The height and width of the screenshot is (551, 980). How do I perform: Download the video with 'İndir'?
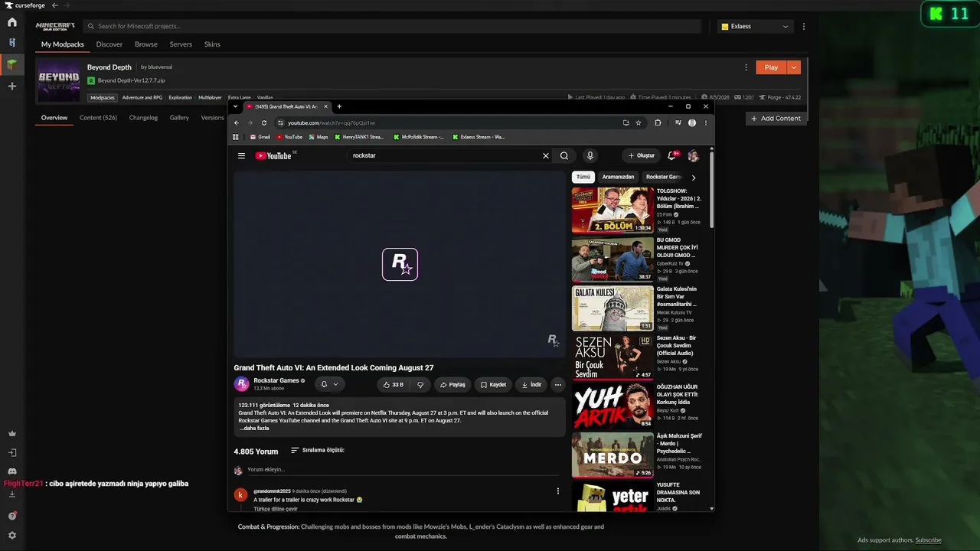pos(531,384)
